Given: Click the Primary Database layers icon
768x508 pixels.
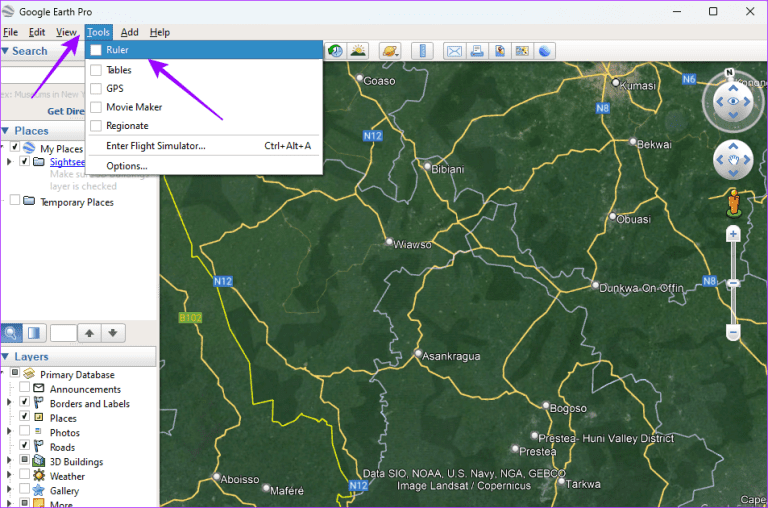Looking at the screenshot, I should (x=29, y=374).
